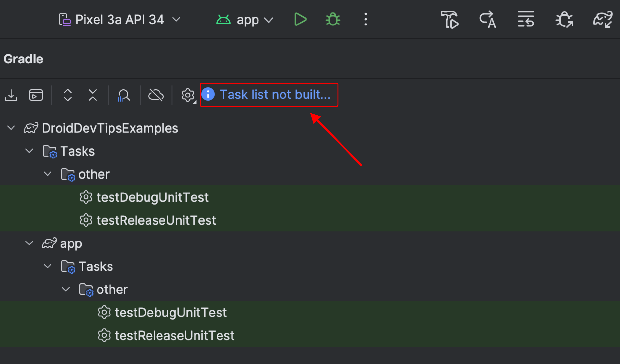Screen dimensions: 620x364
Task: Collapse the app module node
Action: [29, 243]
